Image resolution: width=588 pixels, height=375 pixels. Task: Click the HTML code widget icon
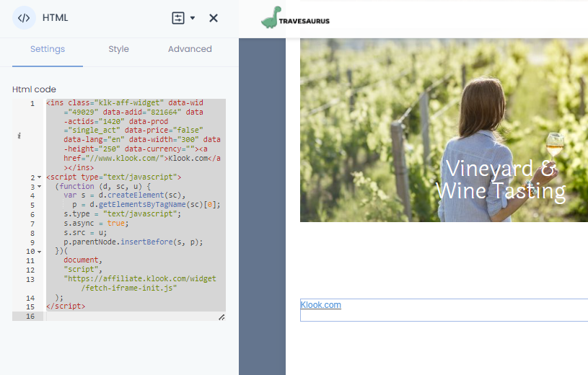[24, 17]
